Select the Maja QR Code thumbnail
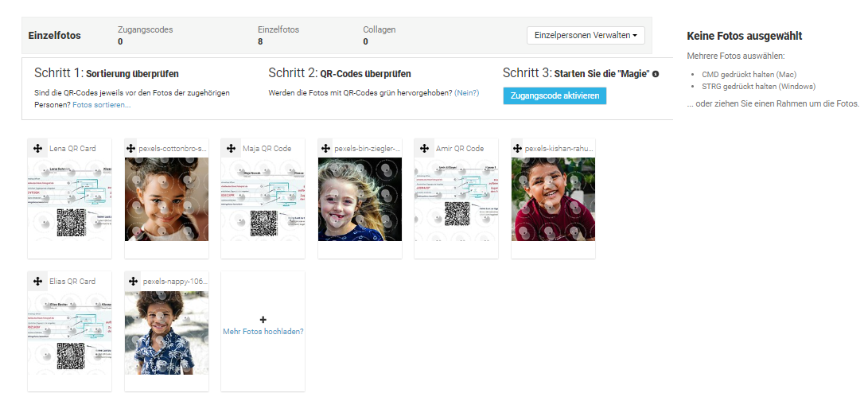Viewport: 868px width, 393px height. coord(263,199)
